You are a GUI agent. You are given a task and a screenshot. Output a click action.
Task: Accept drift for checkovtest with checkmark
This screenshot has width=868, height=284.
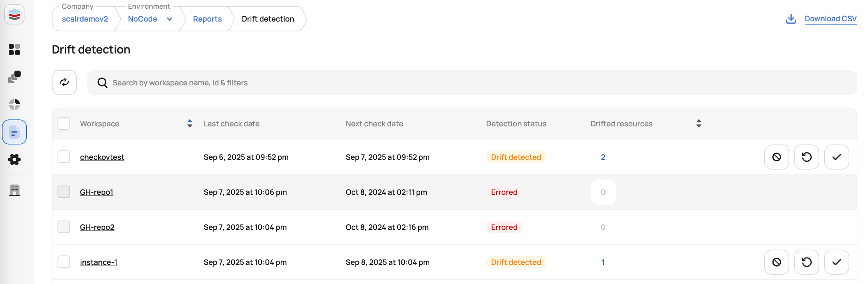click(836, 157)
